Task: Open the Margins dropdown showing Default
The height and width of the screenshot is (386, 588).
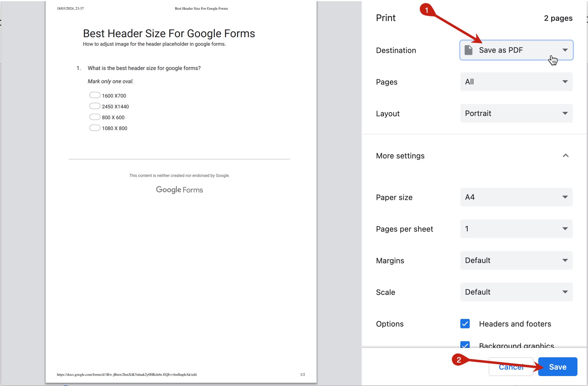Action: (516, 260)
